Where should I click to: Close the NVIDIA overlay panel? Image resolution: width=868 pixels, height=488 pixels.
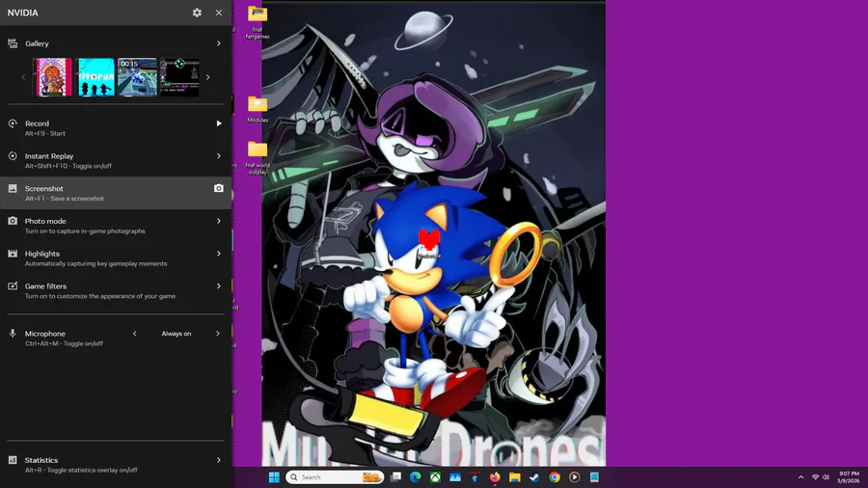pyautogui.click(x=219, y=13)
